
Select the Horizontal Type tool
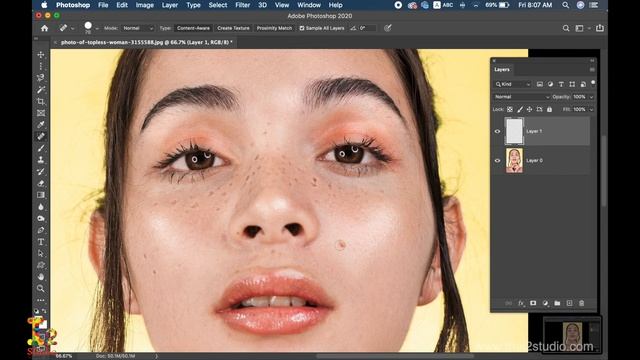(x=41, y=242)
